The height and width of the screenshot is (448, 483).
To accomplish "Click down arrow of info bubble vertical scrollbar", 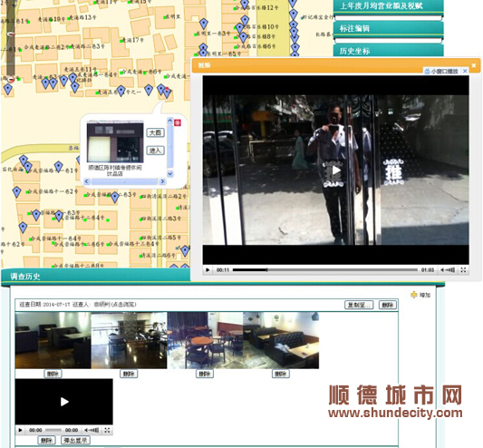I will [170, 174].
